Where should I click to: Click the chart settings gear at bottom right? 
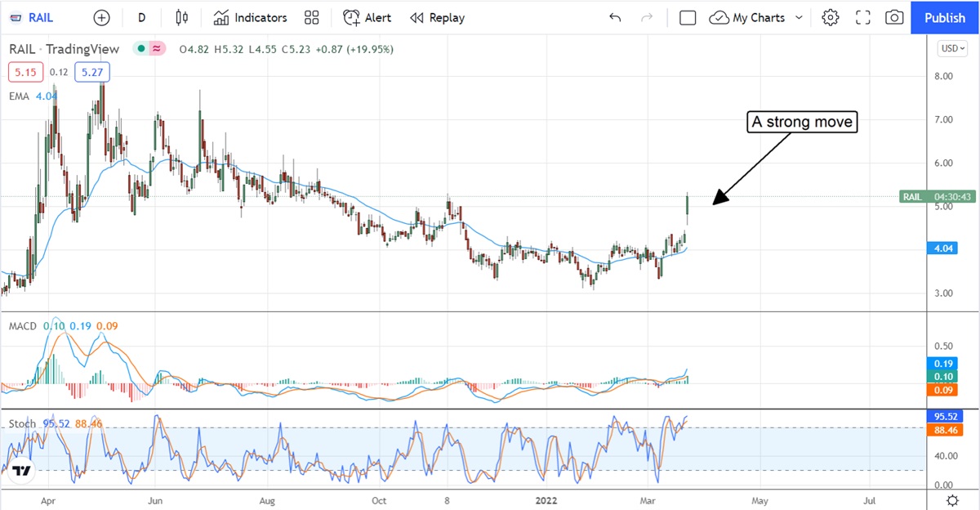(x=951, y=499)
